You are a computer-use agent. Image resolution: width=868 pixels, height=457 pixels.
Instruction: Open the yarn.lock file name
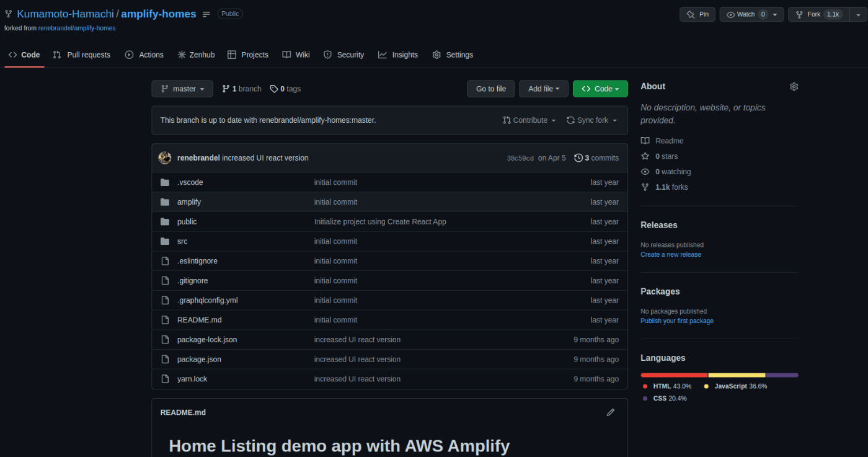pos(192,379)
